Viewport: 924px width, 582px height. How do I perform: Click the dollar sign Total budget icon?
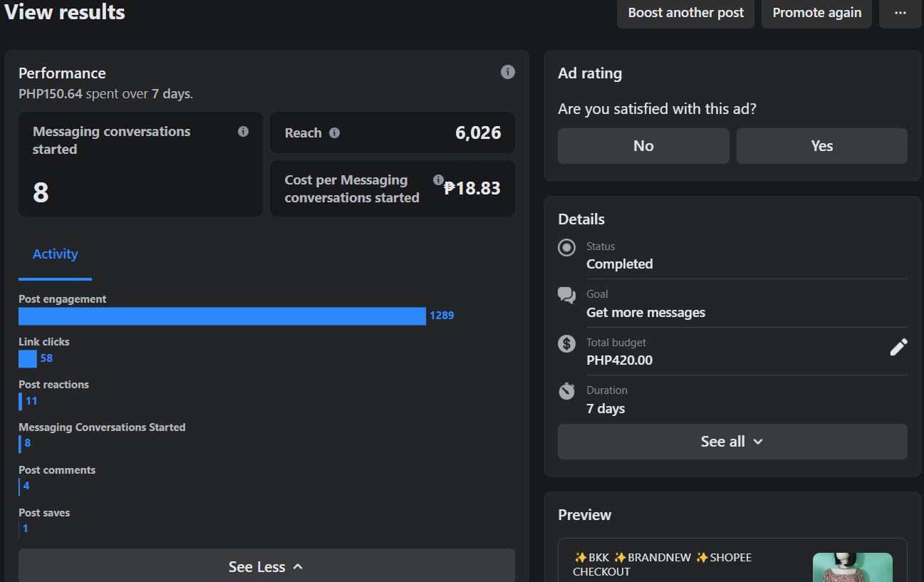pos(567,344)
